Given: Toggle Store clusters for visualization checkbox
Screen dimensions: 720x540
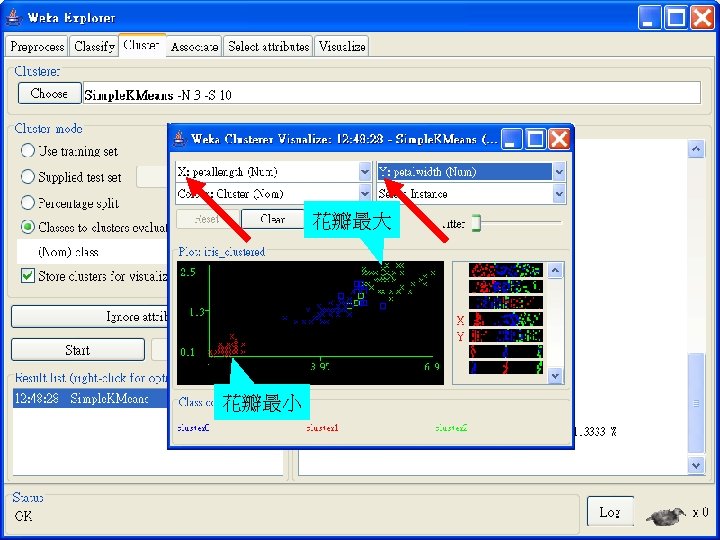Looking at the screenshot, I should pyautogui.click(x=28, y=276).
